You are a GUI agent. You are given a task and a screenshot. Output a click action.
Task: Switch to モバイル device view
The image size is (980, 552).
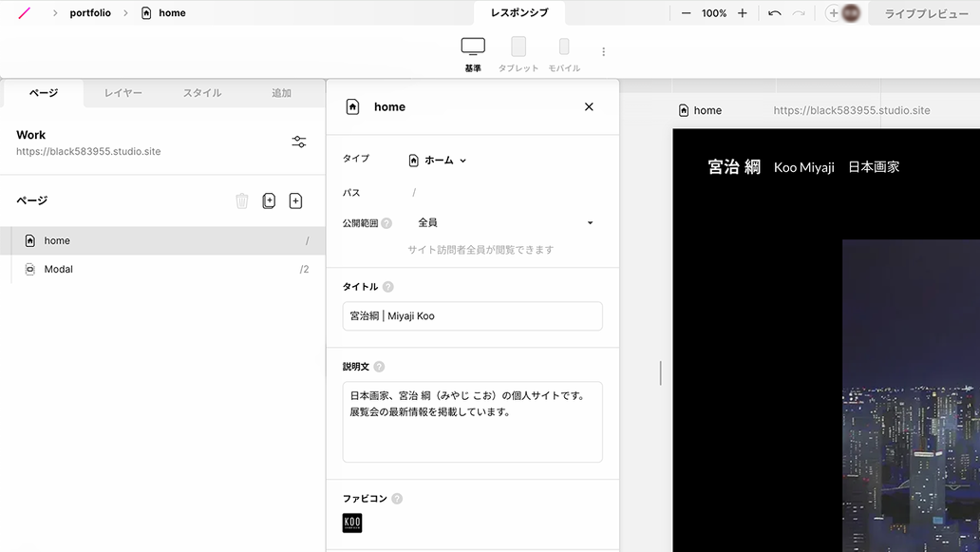point(564,53)
